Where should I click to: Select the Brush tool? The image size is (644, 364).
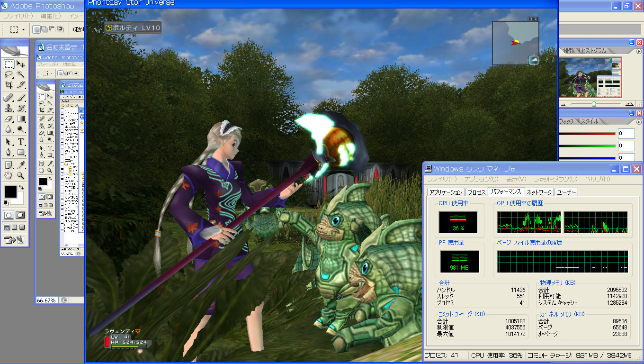click(x=21, y=98)
